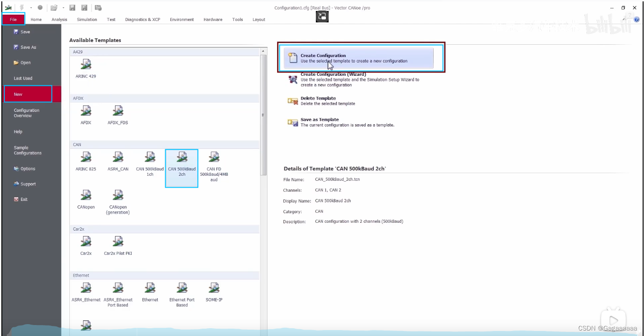The width and height of the screenshot is (644, 336).
Task: Open the Tools ribbon tab
Action: (237, 20)
